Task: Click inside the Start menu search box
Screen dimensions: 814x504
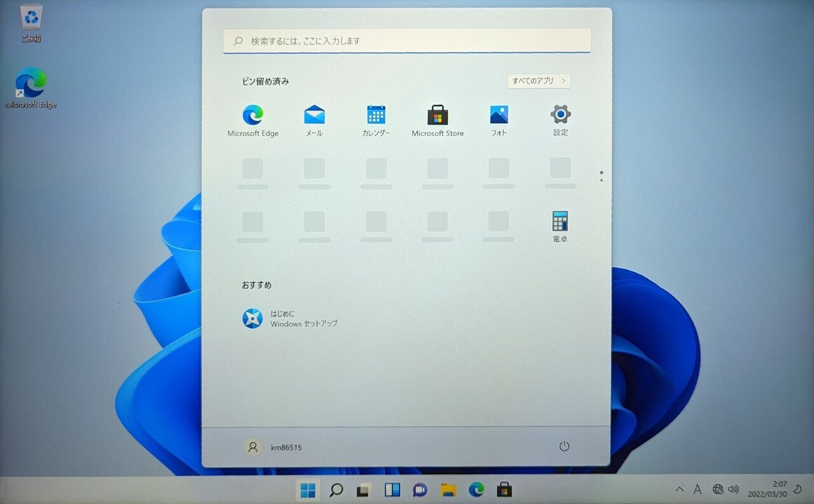Action: click(407, 41)
